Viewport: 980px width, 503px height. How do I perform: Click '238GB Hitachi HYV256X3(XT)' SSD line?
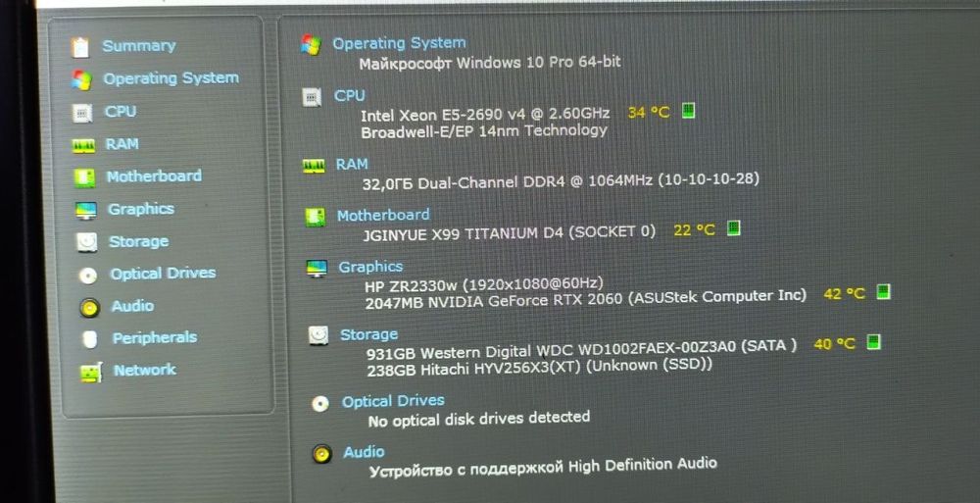[539, 367]
